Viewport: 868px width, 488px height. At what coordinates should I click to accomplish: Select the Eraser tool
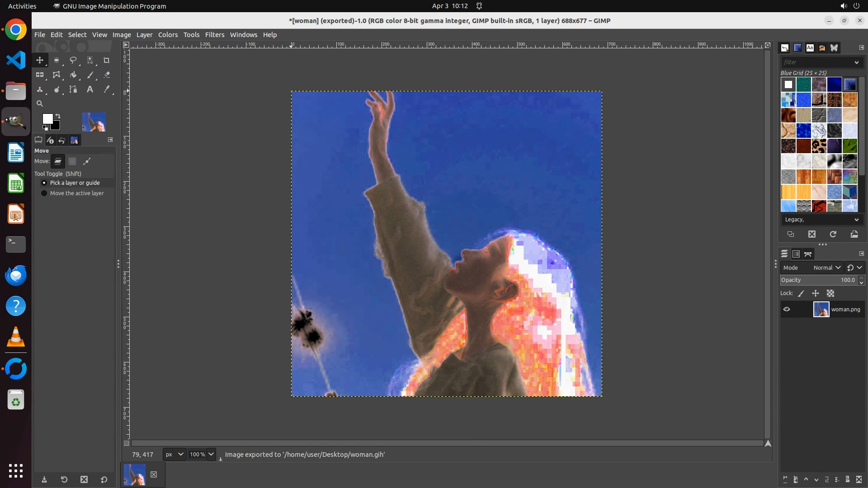click(107, 75)
